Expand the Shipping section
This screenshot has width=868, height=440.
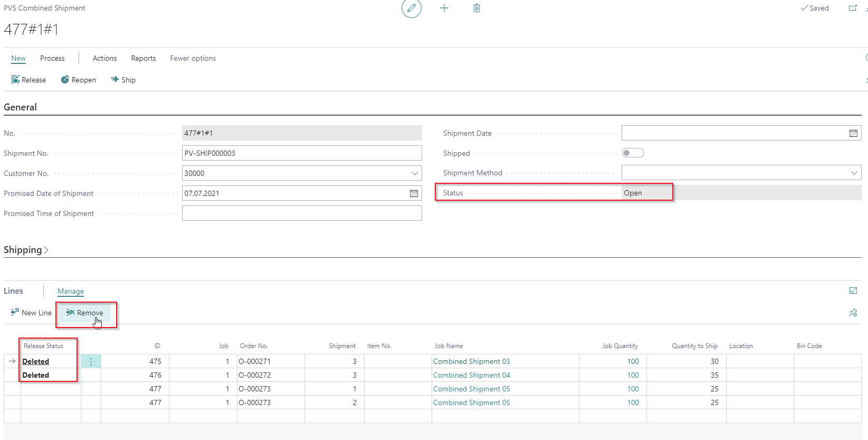pyautogui.click(x=26, y=250)
